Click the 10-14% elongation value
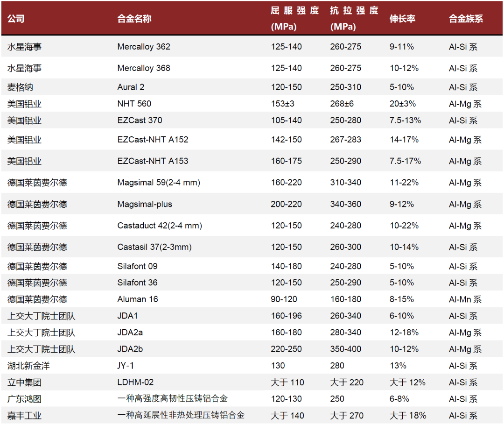The image size is (504, 425). click(x=404, y=247)
